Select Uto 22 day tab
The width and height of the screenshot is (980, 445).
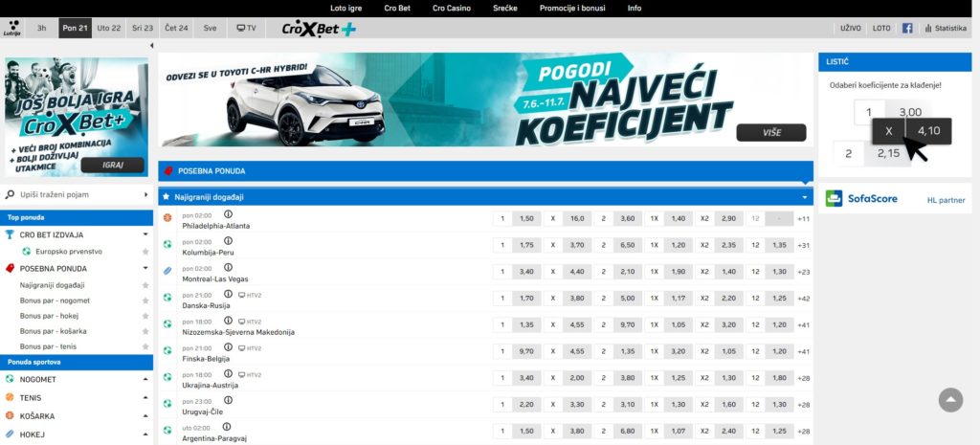(x=109, y=28)
